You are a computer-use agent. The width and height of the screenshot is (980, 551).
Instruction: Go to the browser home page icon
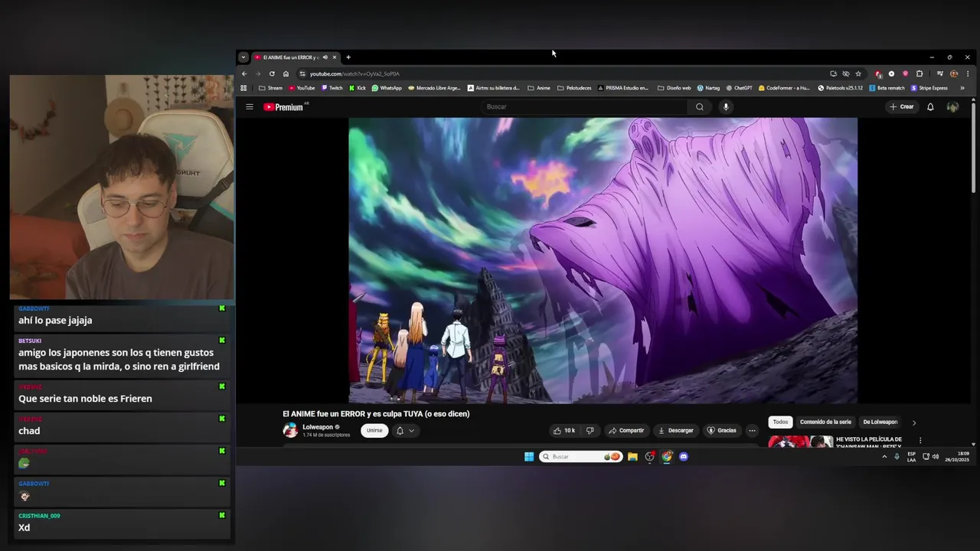[x=286, y=73]
